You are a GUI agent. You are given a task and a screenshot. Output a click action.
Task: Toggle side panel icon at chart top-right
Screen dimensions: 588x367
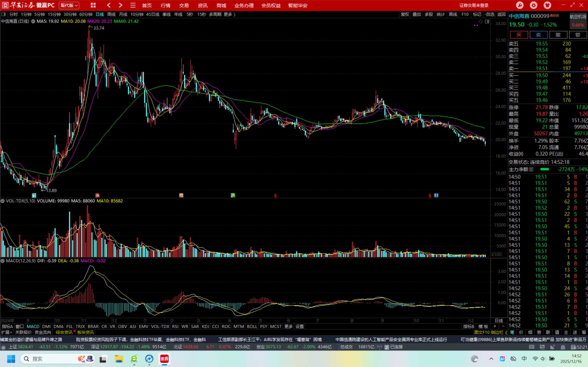tap(487, 22)
